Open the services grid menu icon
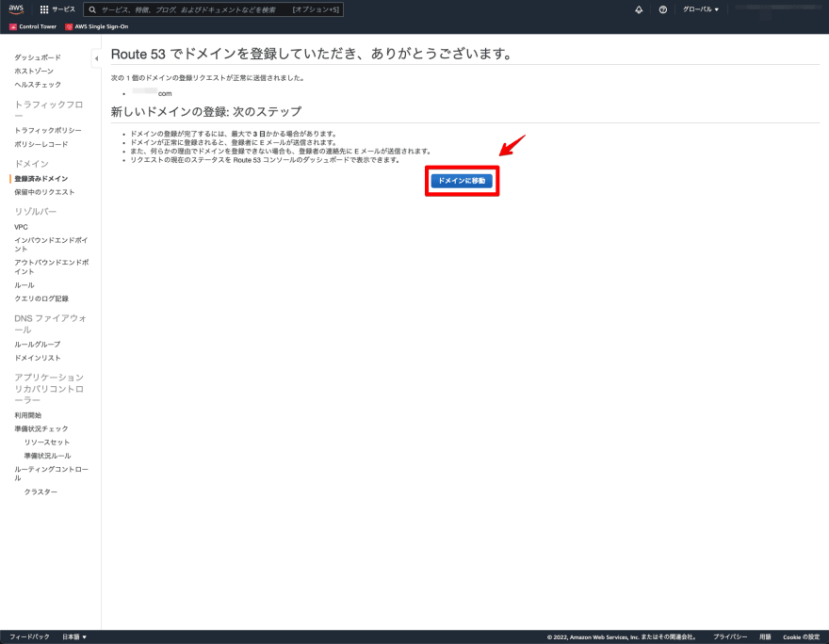829x644 pixels. (x=44, y=9)
